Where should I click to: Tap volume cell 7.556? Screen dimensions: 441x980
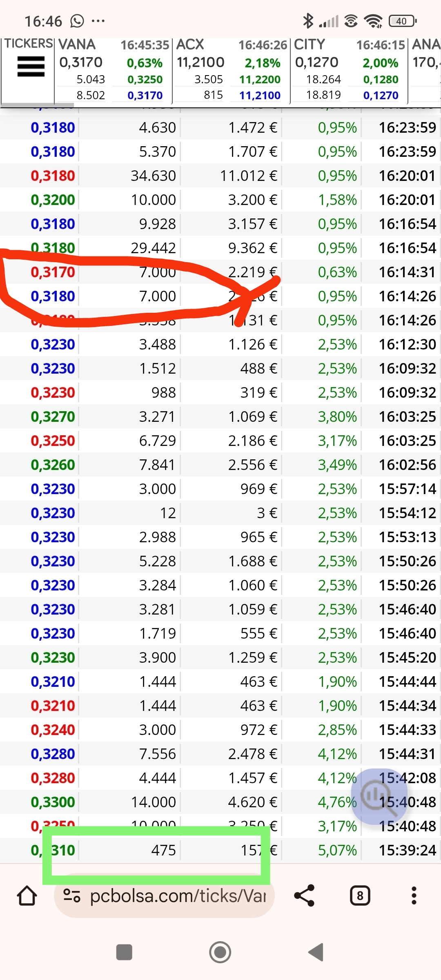click(x=157, y=754)
